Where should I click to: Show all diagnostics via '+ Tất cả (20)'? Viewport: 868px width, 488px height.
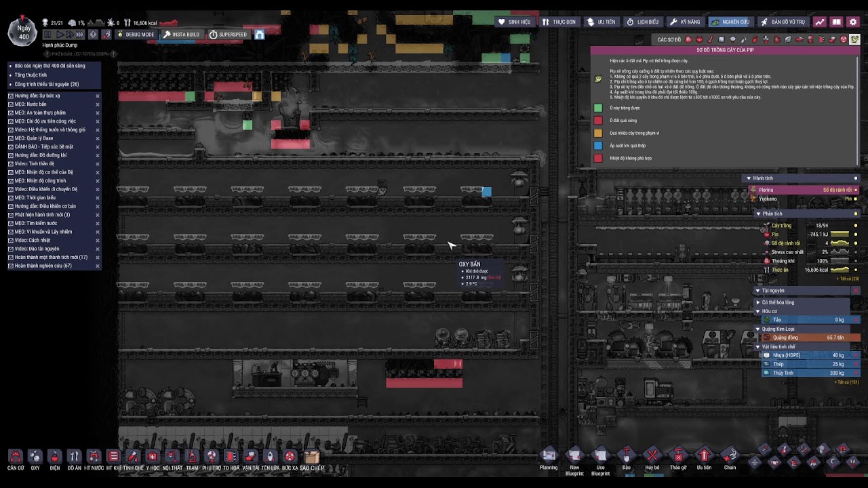848,279
